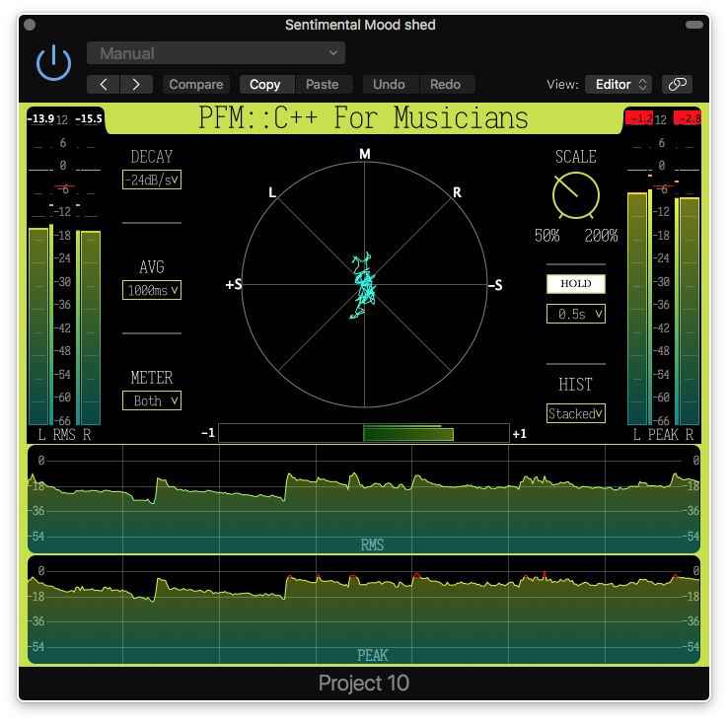Click the window close dot button
Viewport: 728px width, 723px height.
(x=30, y=25)
